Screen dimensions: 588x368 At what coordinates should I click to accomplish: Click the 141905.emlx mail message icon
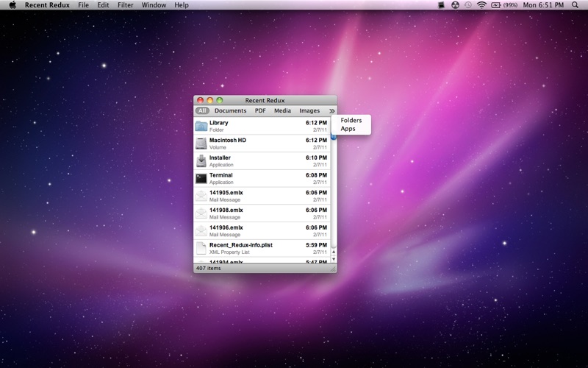pyautogui.click(x=201, y=196)
